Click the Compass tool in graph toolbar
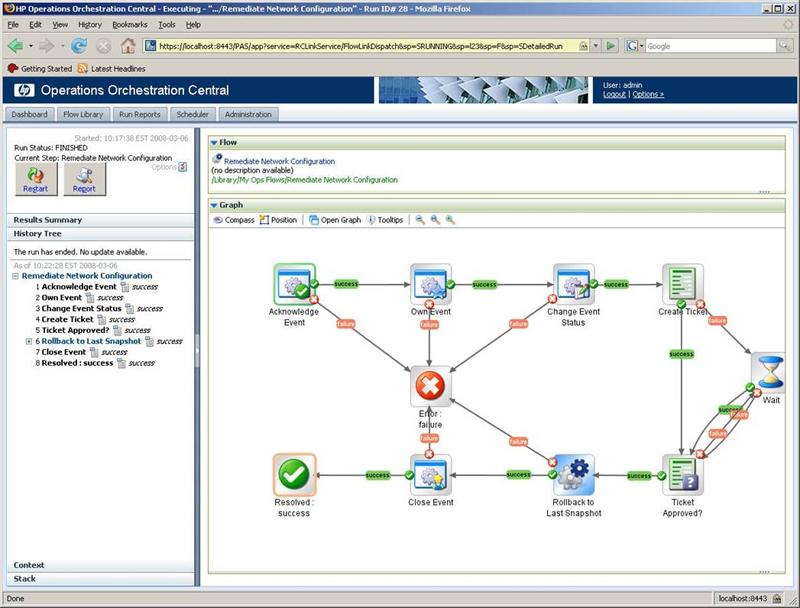The image size is (800, 608). click(x=234, y=220)
